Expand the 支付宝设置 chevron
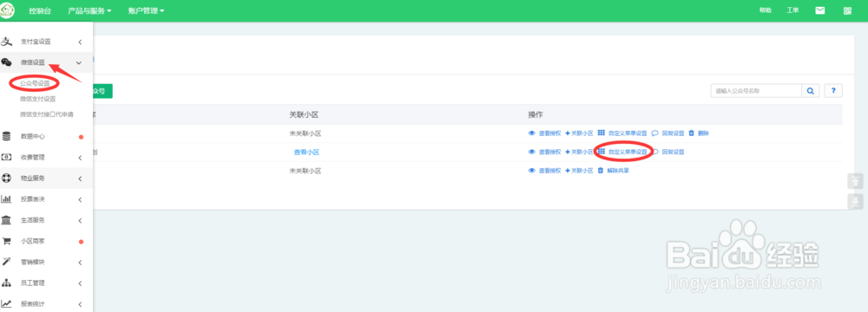This screenshot has height=312, width=868. pyautogui.click(x=80, y=42)
